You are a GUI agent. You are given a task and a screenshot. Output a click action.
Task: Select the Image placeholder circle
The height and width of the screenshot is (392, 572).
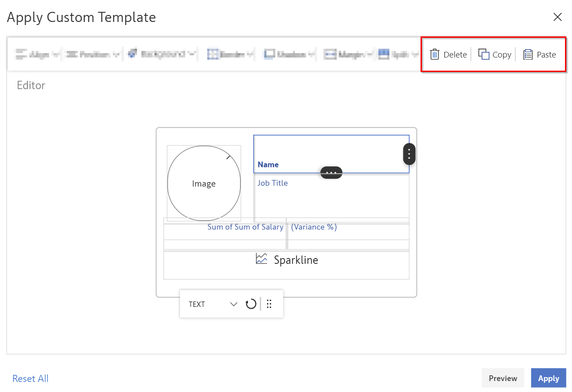click(204, 183)
